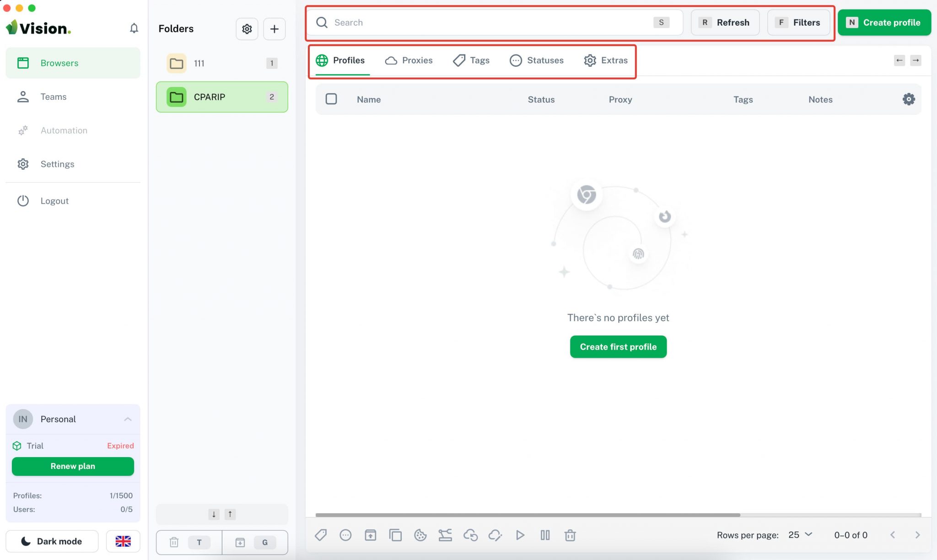Switch to the Proxies tab
The image size is (937, 560).
point(409,60)
